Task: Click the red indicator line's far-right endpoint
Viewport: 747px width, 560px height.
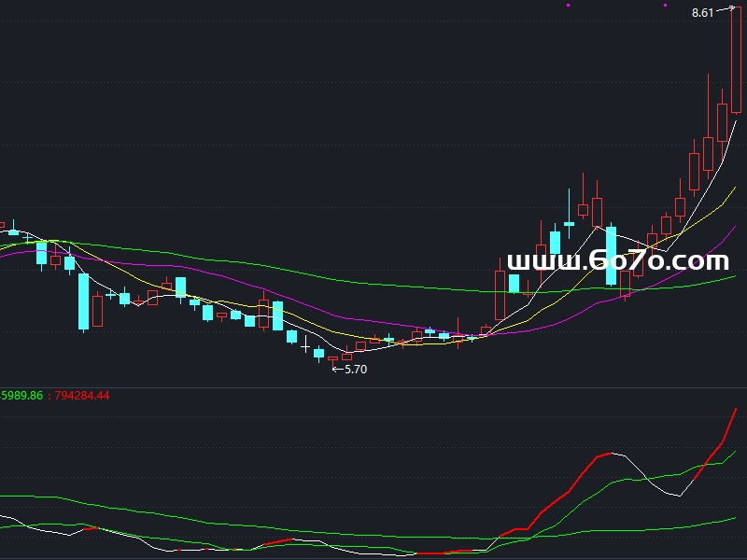Action: click(x=736, y=409)
